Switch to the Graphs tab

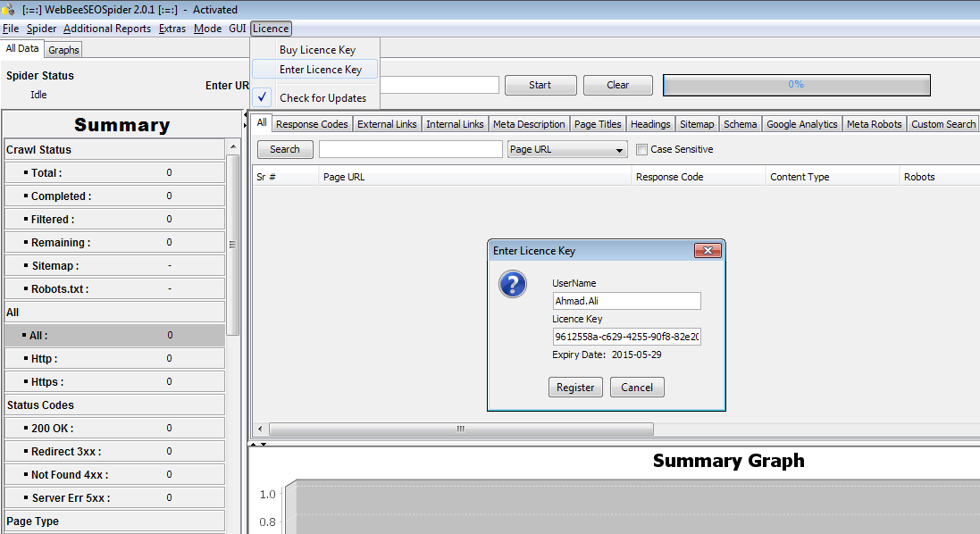tap(63, 50)
